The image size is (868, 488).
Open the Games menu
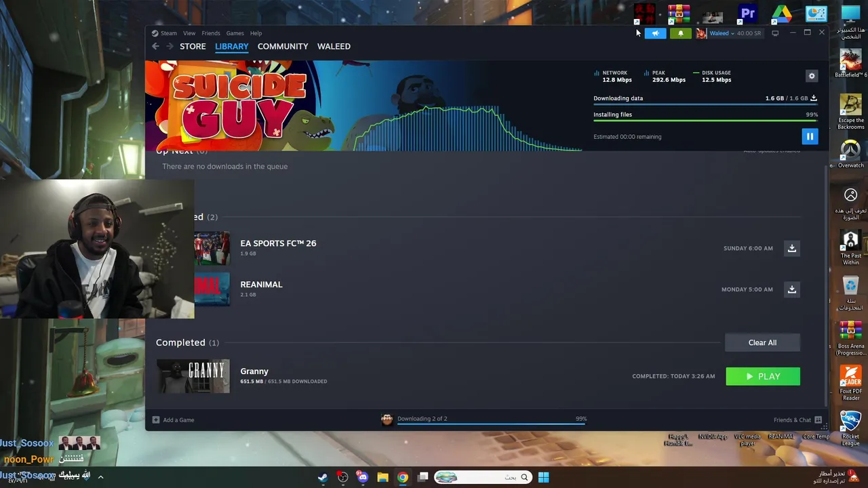[235, 33]
